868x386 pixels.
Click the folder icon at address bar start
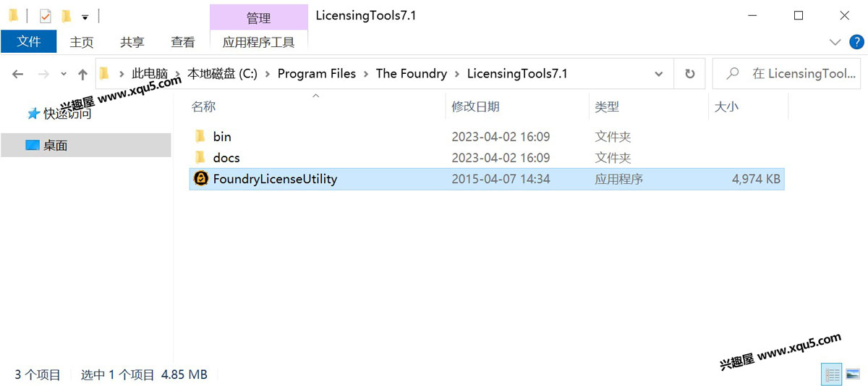click(104, 73)
